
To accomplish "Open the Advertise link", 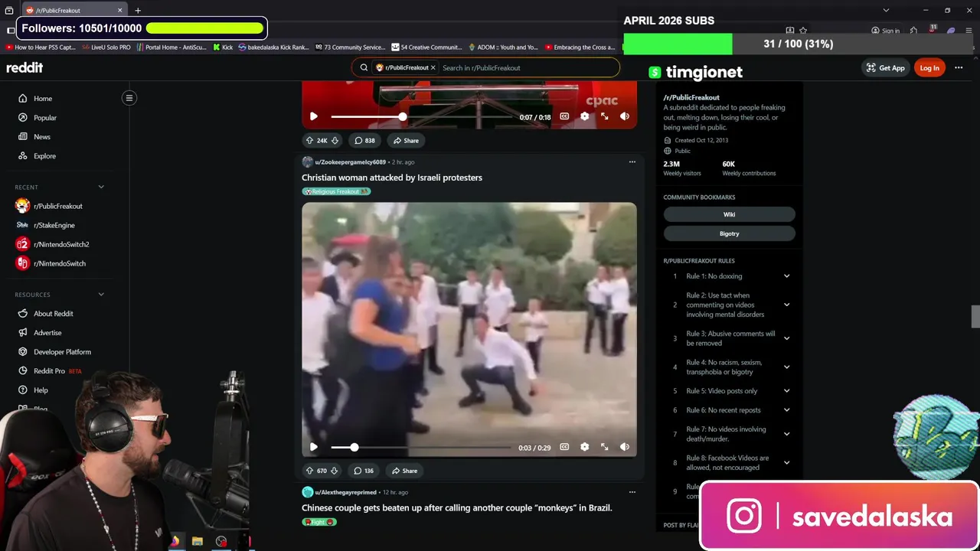I will (x=47, y=333).
